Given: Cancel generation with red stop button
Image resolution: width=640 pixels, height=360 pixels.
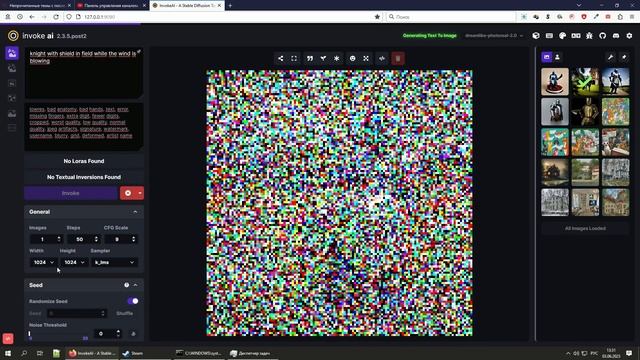Looking at the screenshot, I should (128, 193).
